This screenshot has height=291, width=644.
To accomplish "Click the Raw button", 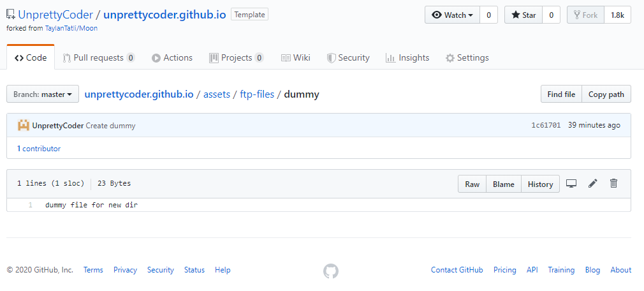I will 472,184.
